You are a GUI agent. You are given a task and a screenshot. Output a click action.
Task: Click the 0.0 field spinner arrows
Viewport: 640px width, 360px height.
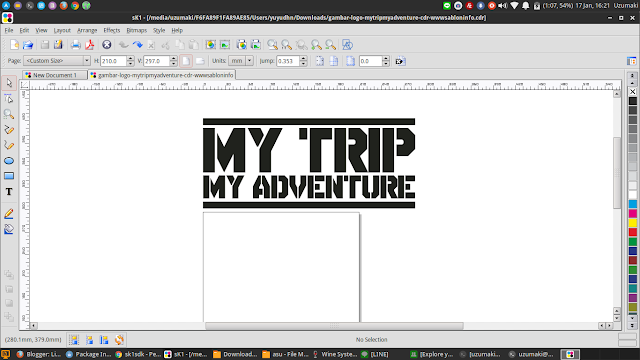pos(386,61)
